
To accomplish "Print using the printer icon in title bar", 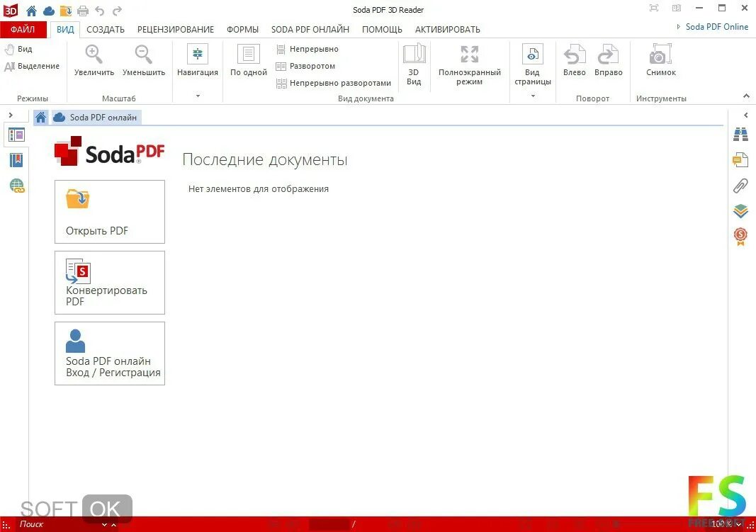I will [83, 11].
